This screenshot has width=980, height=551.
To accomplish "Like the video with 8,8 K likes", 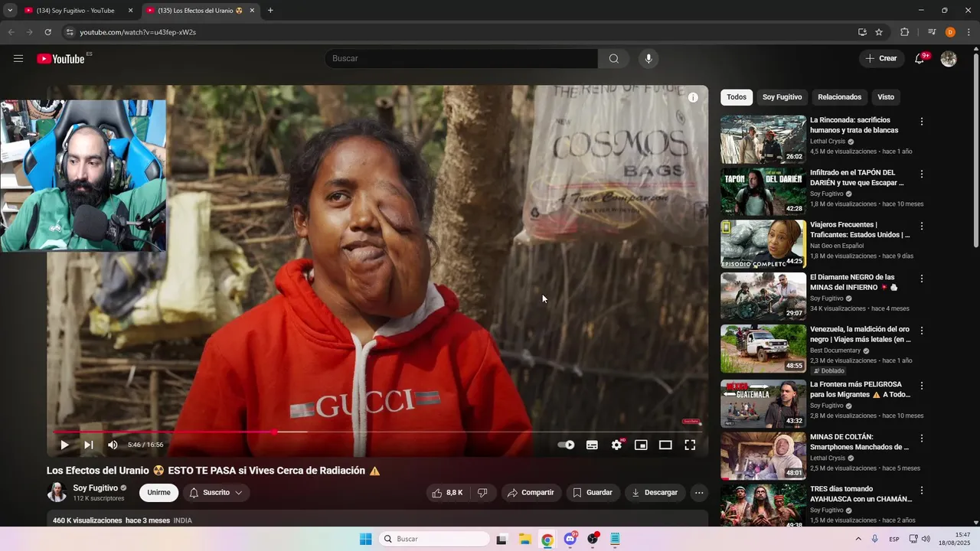I will [x=447, y=493].
